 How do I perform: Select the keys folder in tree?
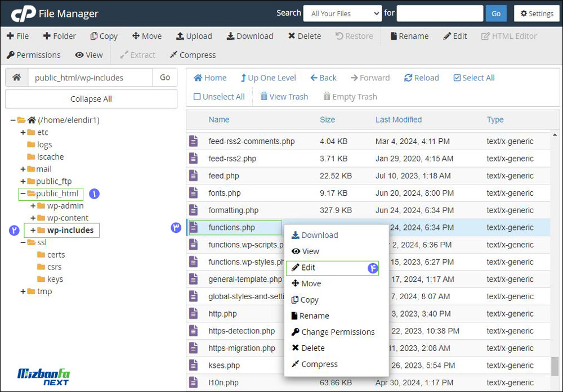(x=50, y=279)
